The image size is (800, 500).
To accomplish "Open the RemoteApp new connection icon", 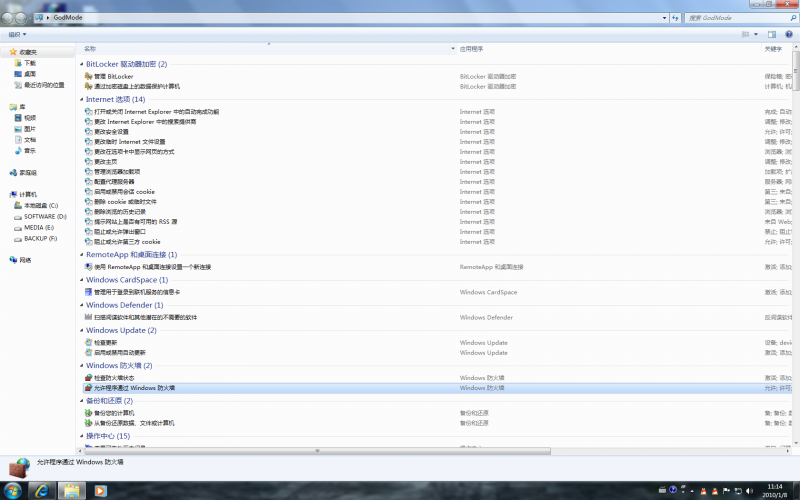I will tap(88, 267).
